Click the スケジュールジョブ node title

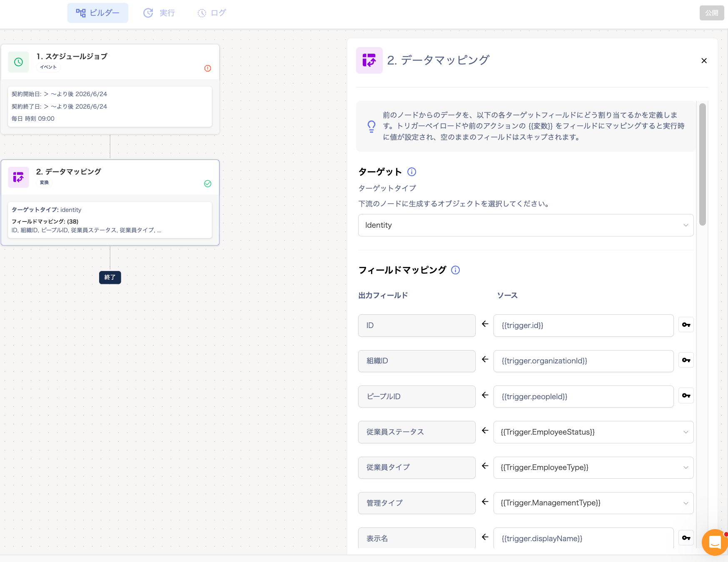click(72, 56)
